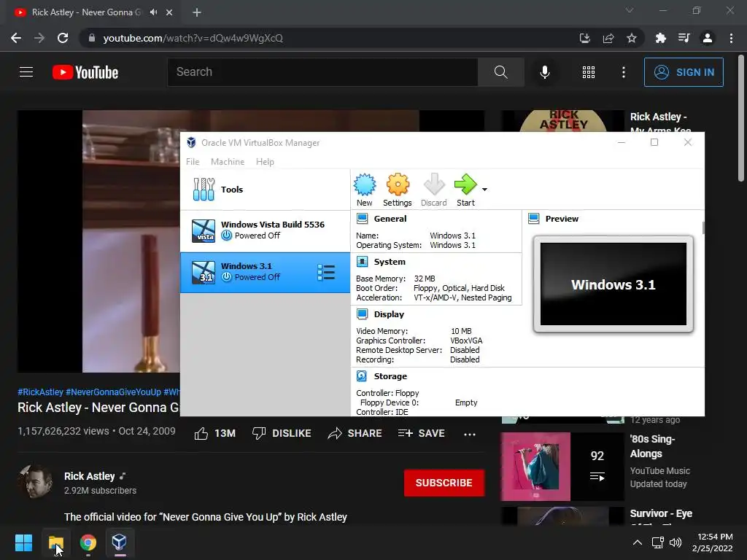The width and height of the screenshot is (747, 560).
Task: Expand the Start button dropdown arrow
Action: (484, 190)
